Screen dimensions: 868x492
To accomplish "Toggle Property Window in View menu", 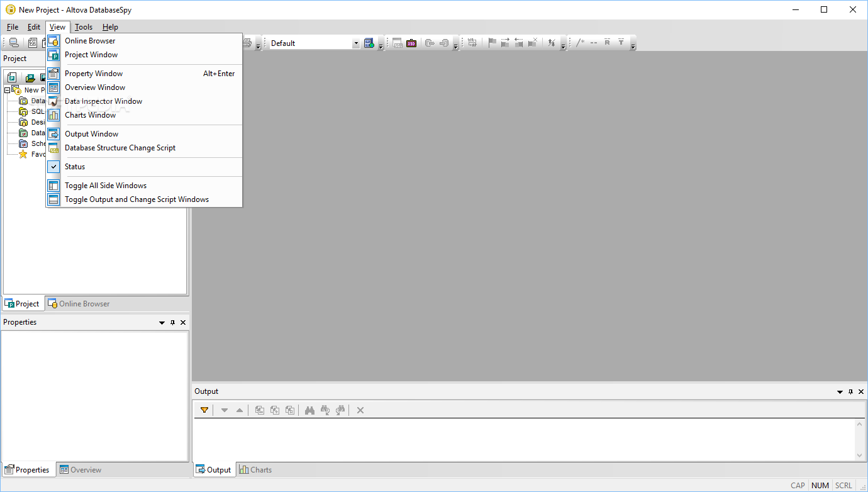I will tap(144, 74).
